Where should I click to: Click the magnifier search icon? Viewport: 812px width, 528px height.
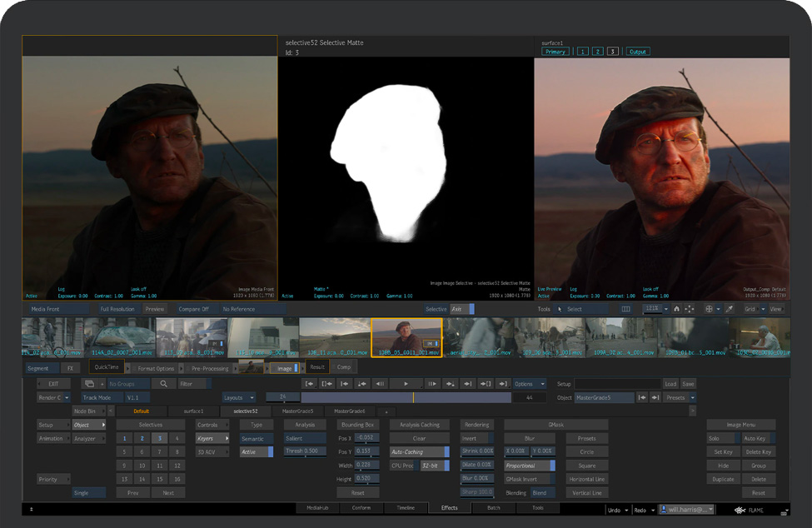click(x=163, y=384)
